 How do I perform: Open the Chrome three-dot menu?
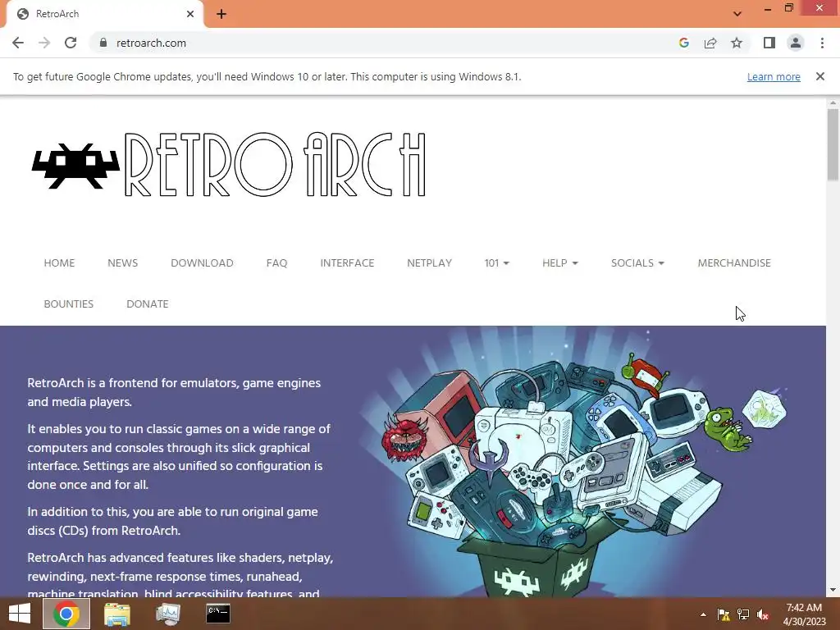pyautogui.click(x=822, y=43)
